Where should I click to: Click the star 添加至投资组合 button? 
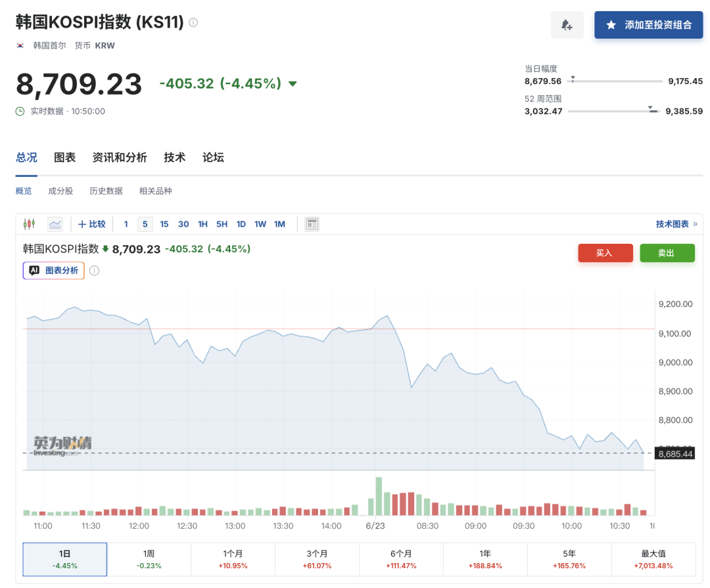[648, 25]
